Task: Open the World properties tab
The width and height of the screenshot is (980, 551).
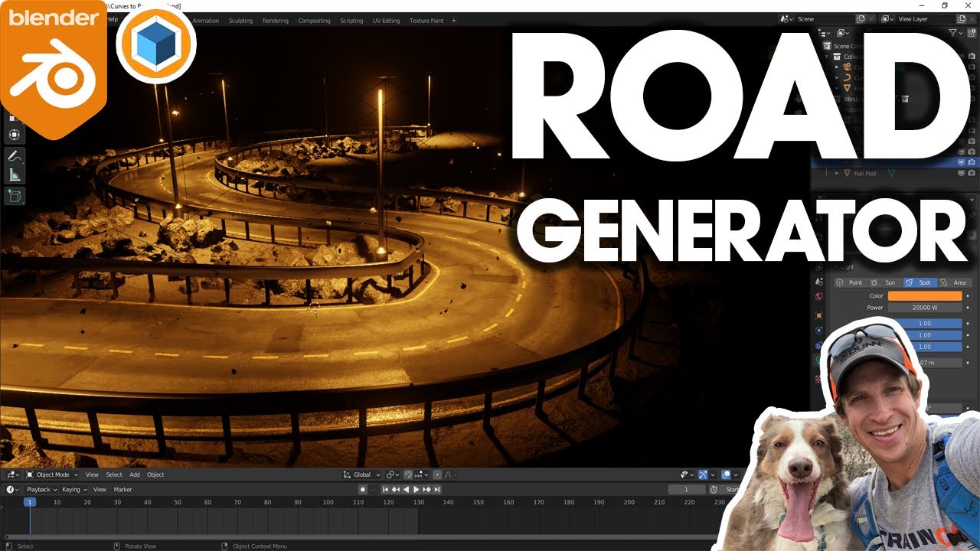Action: pos(818,296)
